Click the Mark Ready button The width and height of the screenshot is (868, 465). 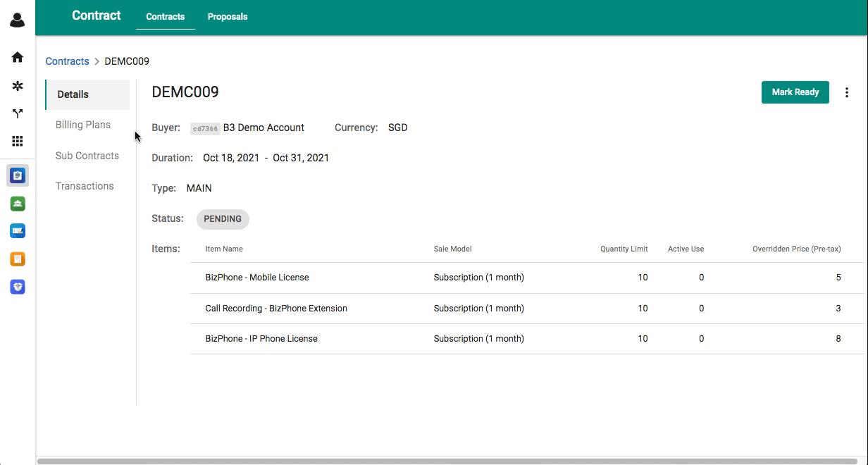click(795, 92)
